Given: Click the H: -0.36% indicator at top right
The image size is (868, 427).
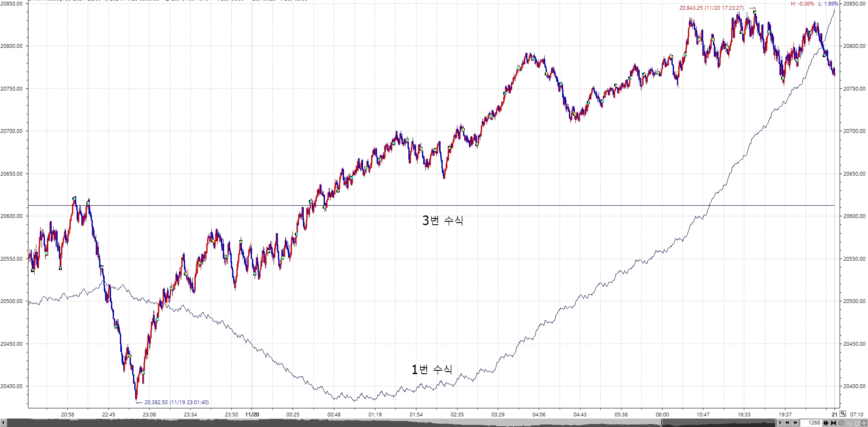Looking at the screenshot, I should click(x=802, y=4).
